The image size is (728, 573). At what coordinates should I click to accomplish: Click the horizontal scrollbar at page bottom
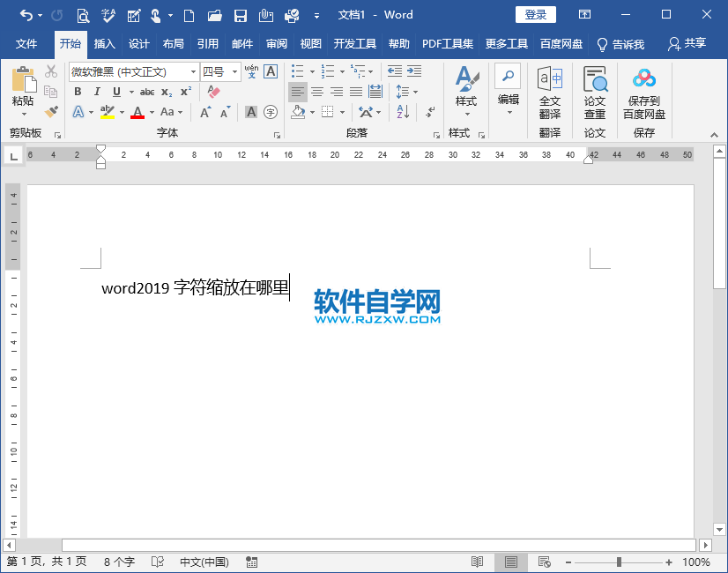(x=353, y=544)
